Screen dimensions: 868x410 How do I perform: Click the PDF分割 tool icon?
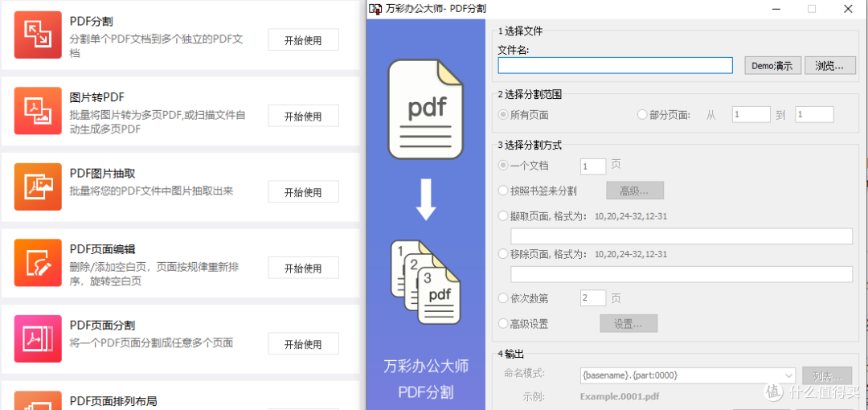(x=38, y=35)
